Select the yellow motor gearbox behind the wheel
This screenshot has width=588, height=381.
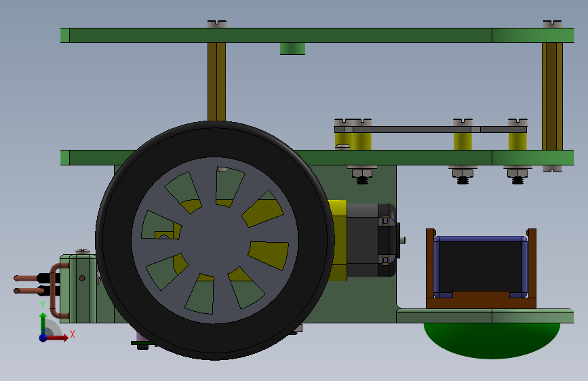(338, 240)
